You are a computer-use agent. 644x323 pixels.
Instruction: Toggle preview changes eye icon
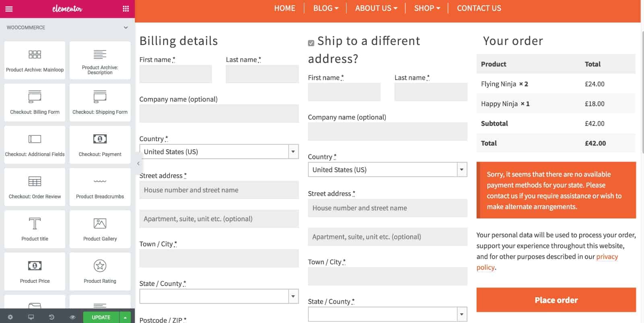72,317
